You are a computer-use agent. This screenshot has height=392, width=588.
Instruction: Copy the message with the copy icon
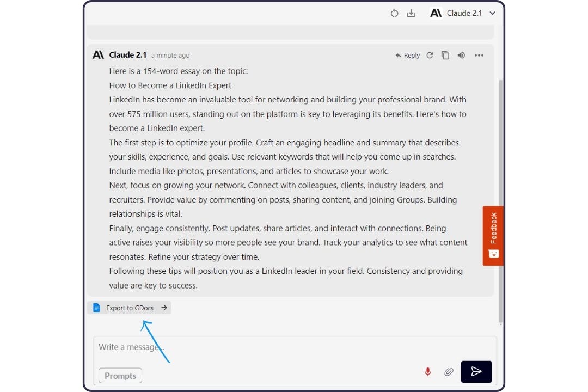pos(445,56)
